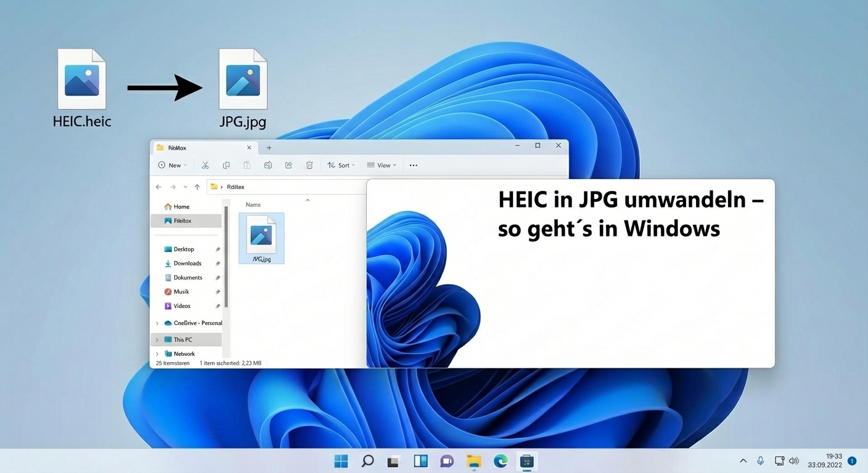Click the Start button on the taskbar
Image resolution: width=868 pixels, height=473 pixels.
(341, 461)
